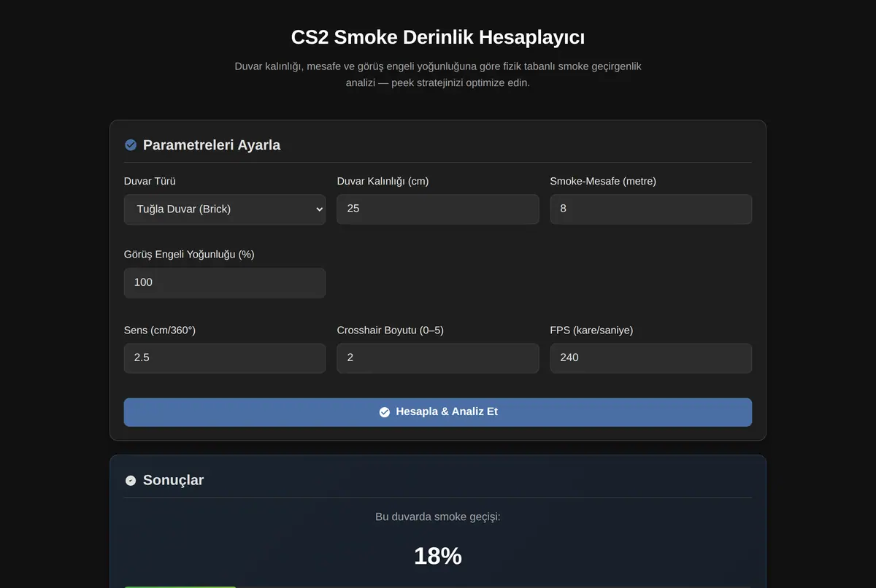Click the Crosshair Boyutu (0–5) label

pyautogui.click(x=391, y=330)
